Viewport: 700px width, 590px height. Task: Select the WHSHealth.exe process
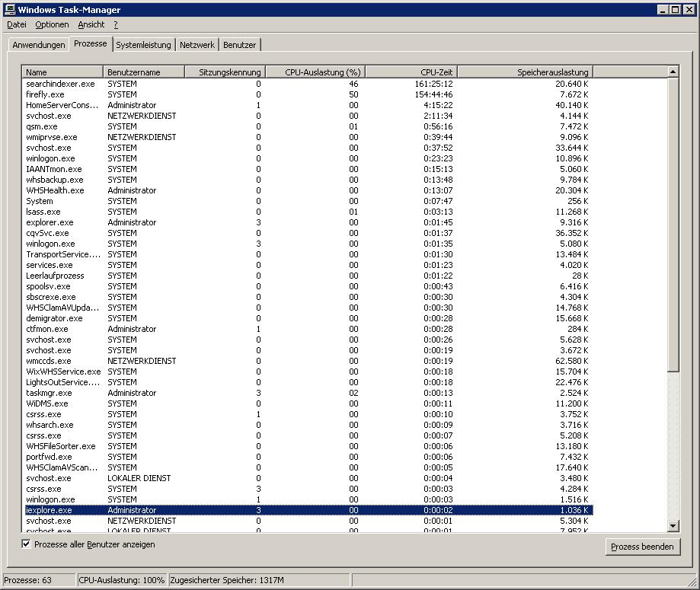tap(309, 190)
